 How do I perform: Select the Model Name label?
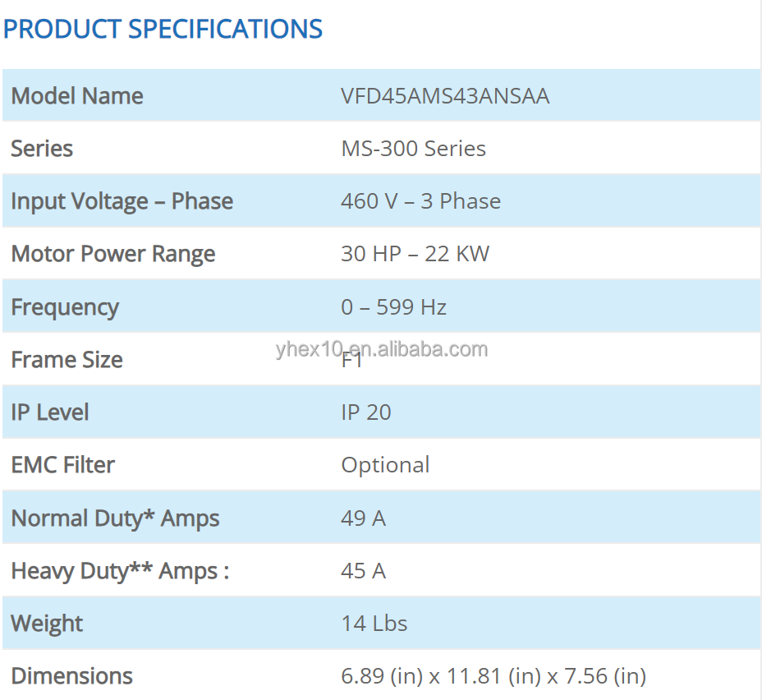pos(77,96)
